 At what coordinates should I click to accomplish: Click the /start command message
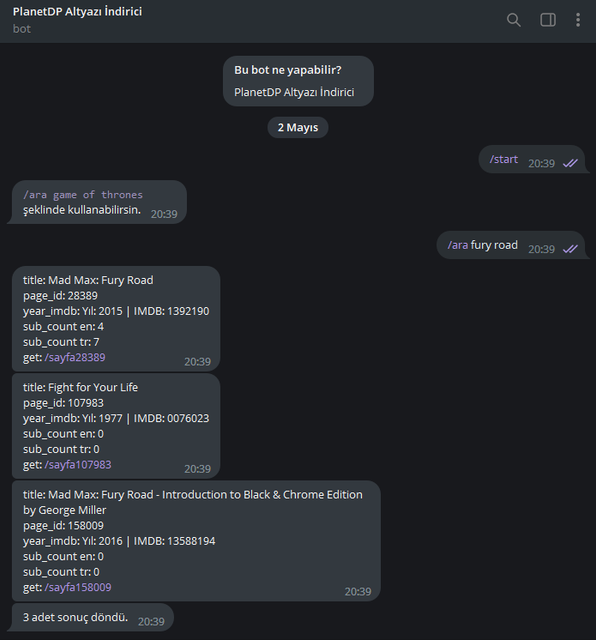pos(503,159)
